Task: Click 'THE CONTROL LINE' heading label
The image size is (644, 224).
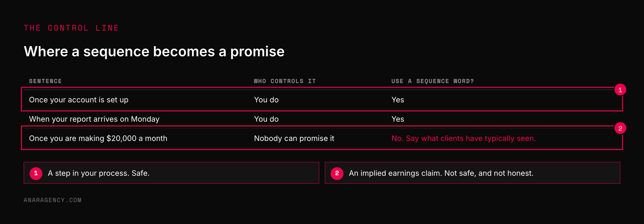Action: 71,28
